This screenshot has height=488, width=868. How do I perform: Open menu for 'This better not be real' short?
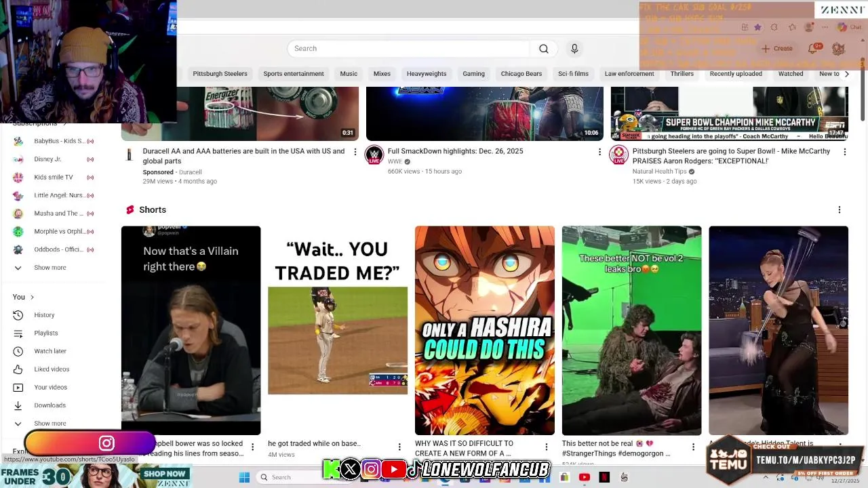[x=693, y=447]
